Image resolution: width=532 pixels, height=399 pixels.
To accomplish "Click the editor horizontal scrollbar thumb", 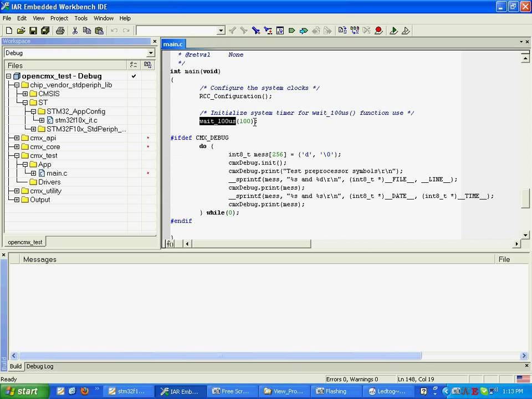I will [x=250, y=244].
